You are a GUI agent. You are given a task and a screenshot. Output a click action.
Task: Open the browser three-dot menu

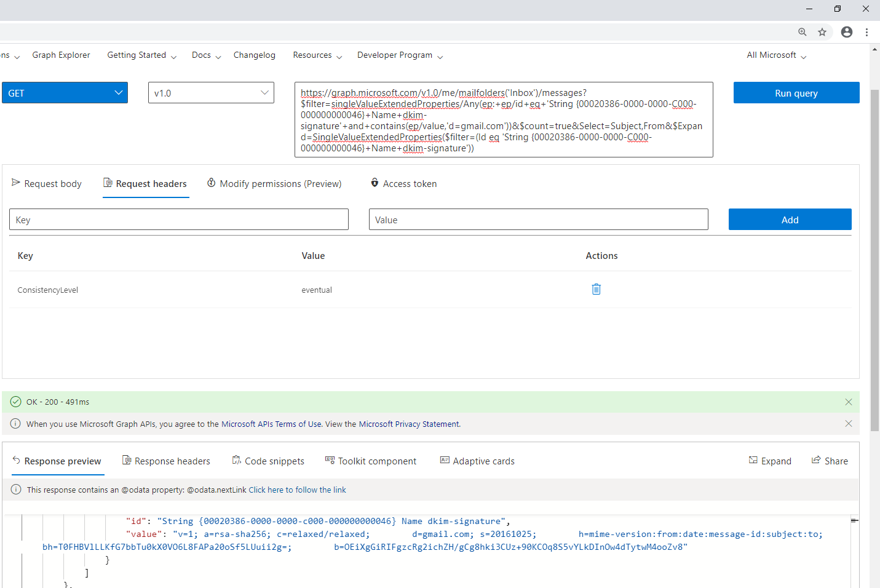(866, 32)
